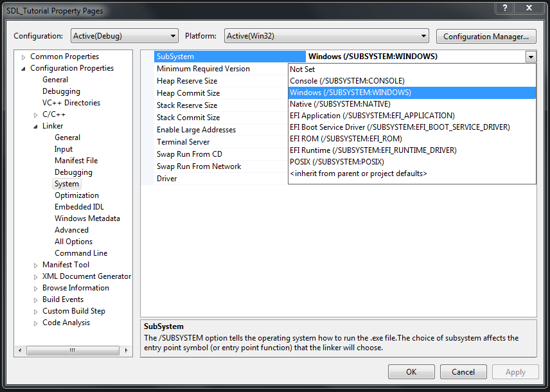Open the Configuration dropdown Active(Debug)
Screen dimensions: 550x392
coord(125,36)
